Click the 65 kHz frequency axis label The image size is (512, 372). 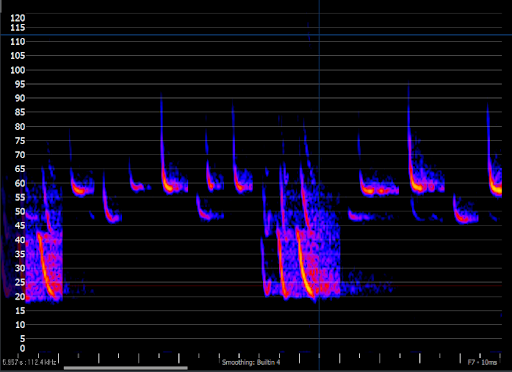(x=20, y=169)
